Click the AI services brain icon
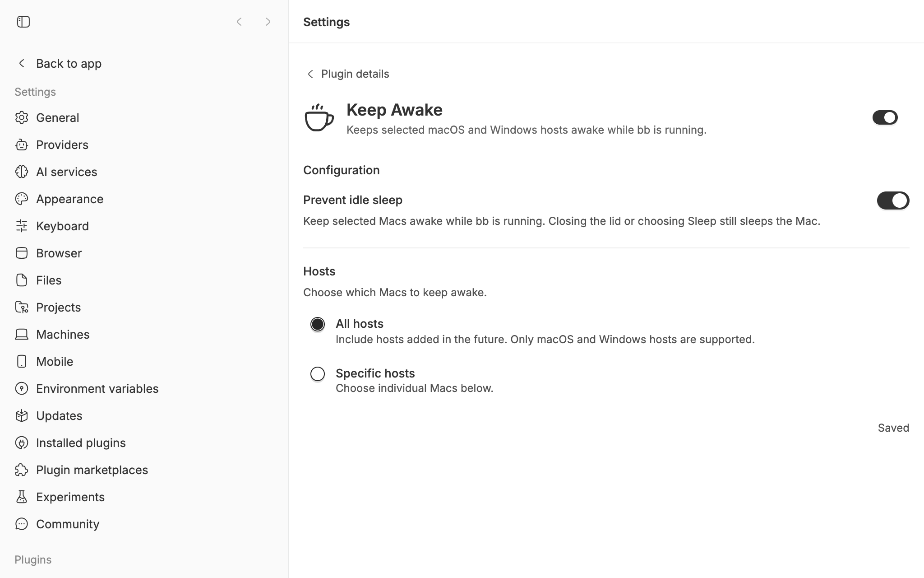Screen dimensions: 924x578 tap(22, 172)
